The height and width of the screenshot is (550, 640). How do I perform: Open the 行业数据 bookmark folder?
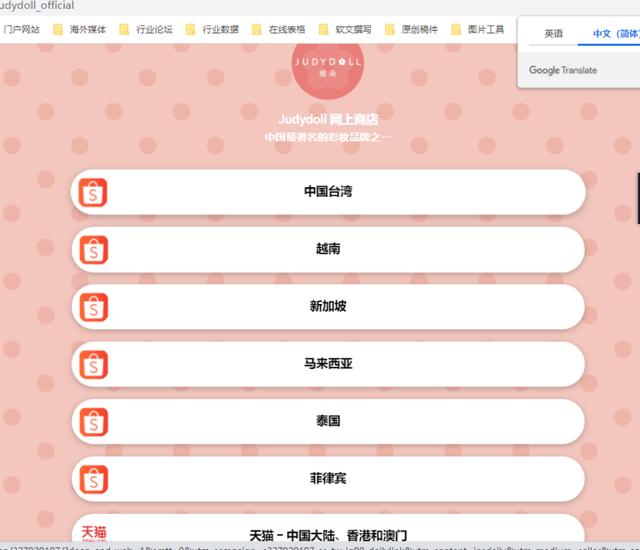pyautogui.click(x=212, y=29)
